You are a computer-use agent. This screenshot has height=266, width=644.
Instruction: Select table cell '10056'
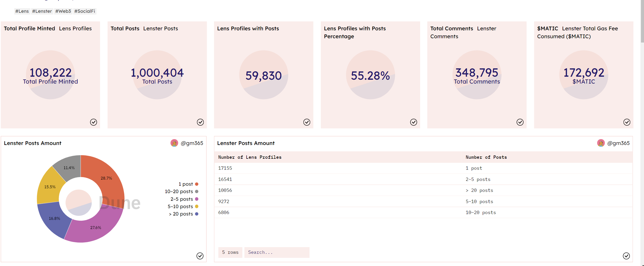coord(225,190)
